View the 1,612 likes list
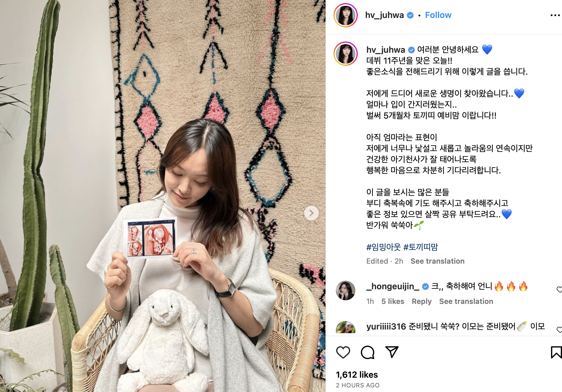562x392 pixels. tap(357, 375)
